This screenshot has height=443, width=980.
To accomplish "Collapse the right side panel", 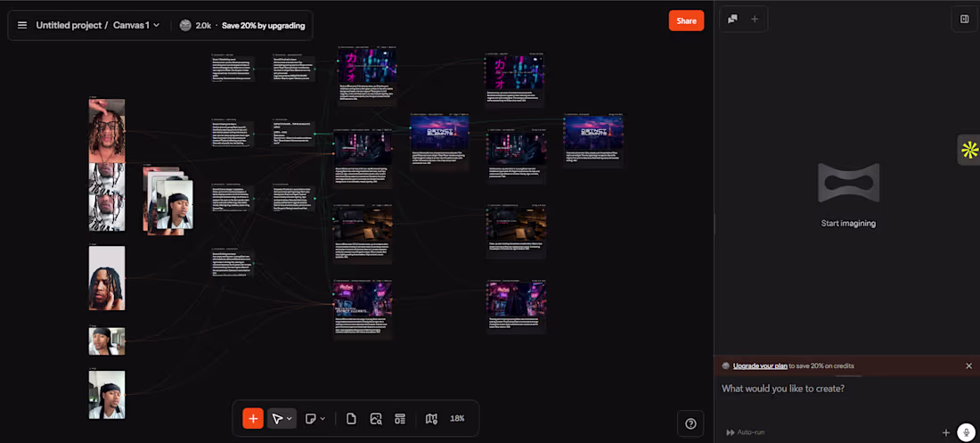I will click(964, 19).
